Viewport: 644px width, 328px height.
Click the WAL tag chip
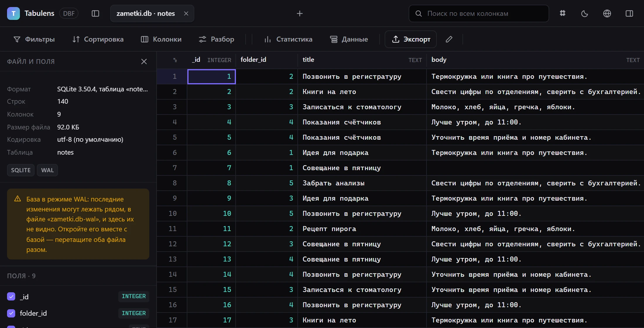click(x=47, y=170)
